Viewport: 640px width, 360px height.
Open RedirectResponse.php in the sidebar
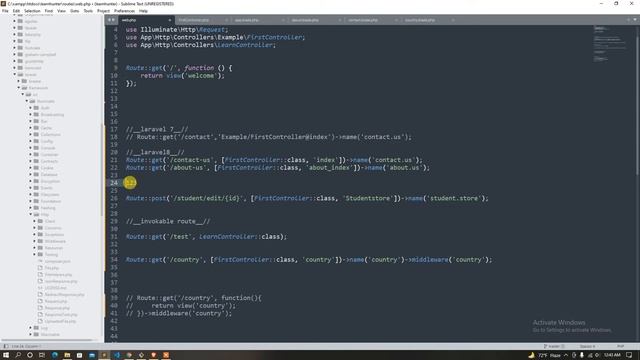click(x=64, y=295)
